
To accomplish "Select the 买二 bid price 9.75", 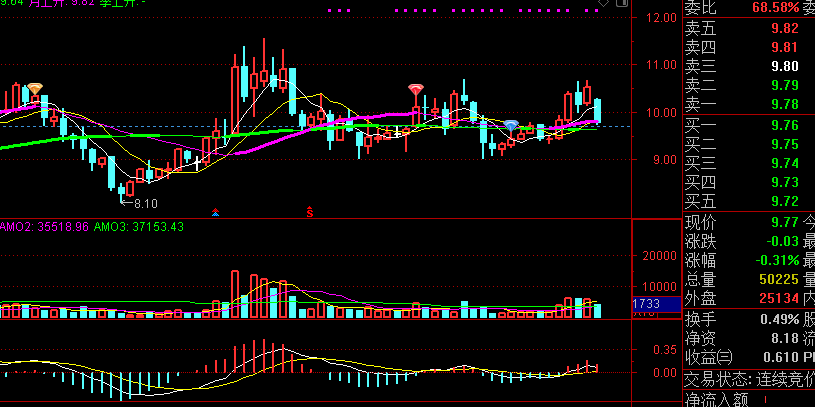I will pyautogui.click(x=785, y=144).
